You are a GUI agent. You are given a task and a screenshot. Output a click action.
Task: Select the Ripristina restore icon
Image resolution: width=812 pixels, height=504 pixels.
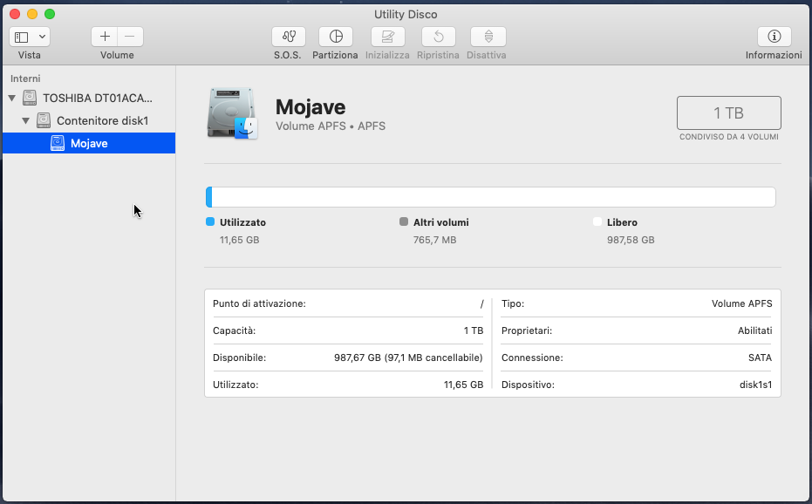click(438, 37)
